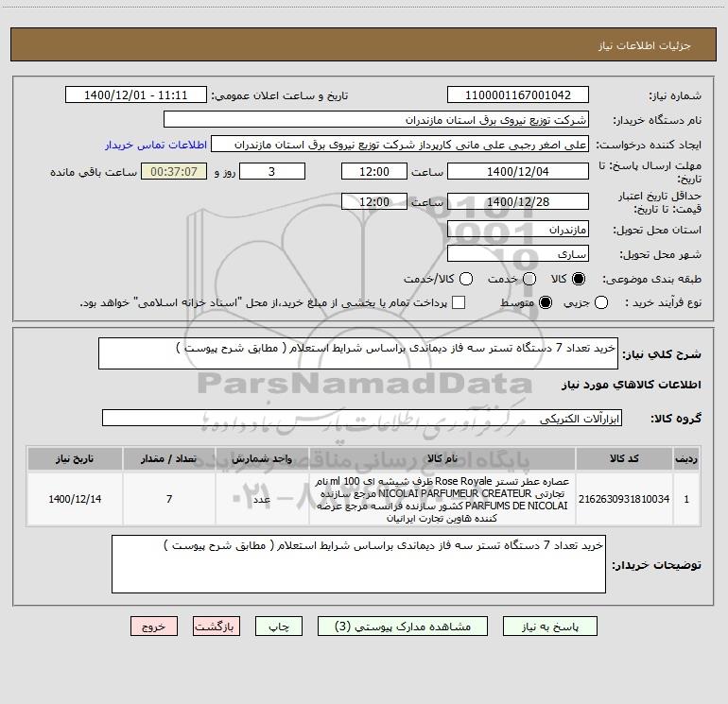The image size is (728, 704).
Task: Click the request creator field
Action: pos(400,145)
